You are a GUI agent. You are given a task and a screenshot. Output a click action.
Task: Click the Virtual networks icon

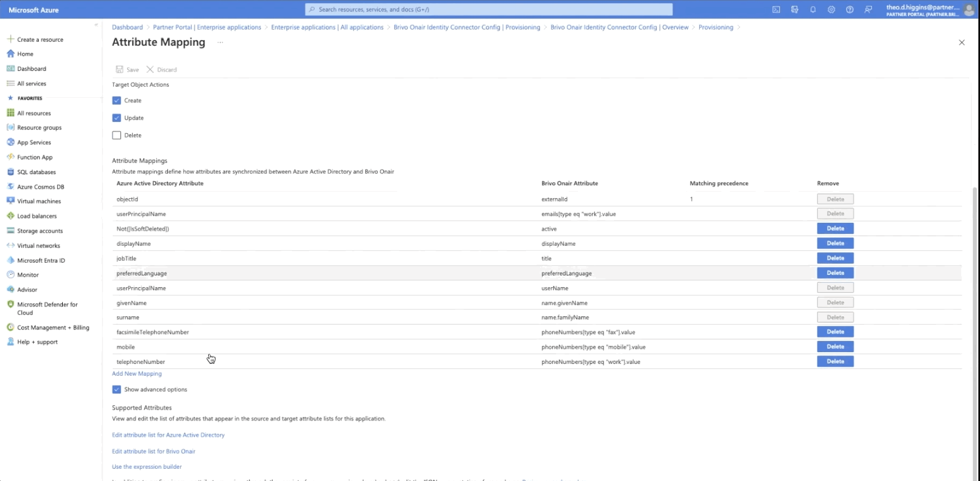10,245
